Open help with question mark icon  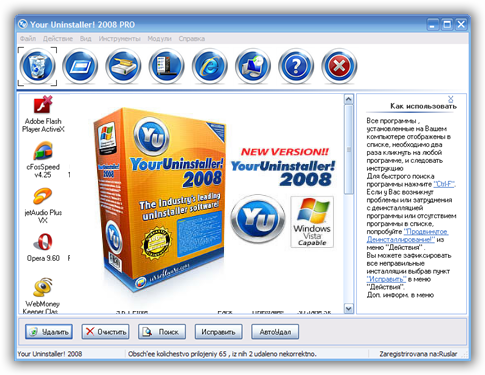[296, 66]
